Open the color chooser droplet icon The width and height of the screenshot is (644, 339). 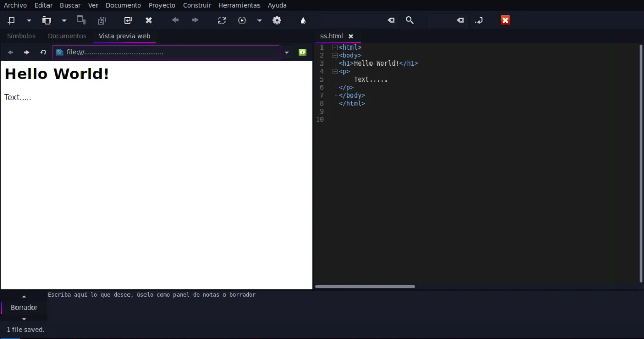click(303, 20)
